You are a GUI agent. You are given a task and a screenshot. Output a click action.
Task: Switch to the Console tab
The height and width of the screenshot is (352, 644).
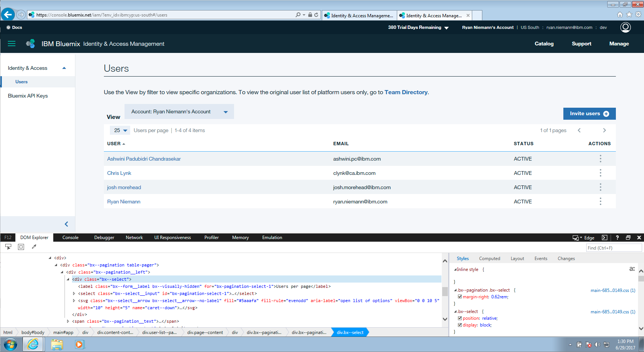click(x=71, y=238)
